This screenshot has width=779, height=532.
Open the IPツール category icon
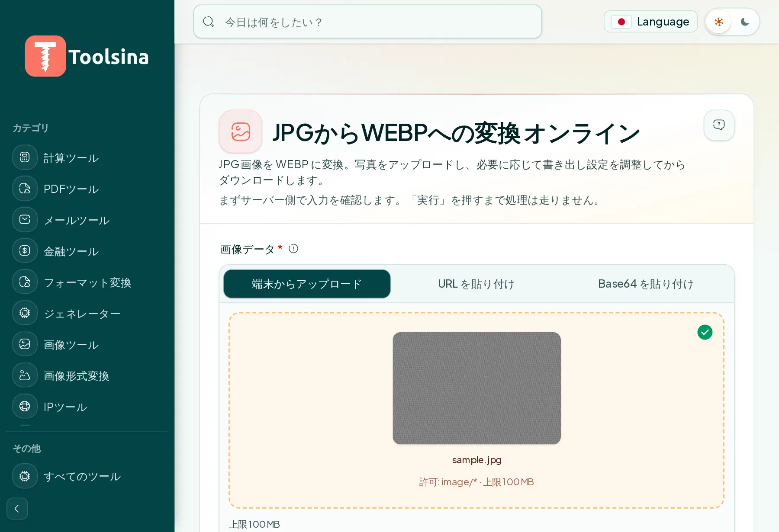[x=25, y=407]
